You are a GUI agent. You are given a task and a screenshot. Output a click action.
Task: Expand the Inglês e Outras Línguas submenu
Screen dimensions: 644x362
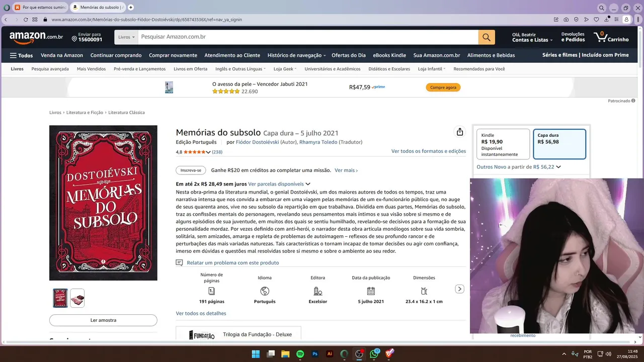(240, 69)
